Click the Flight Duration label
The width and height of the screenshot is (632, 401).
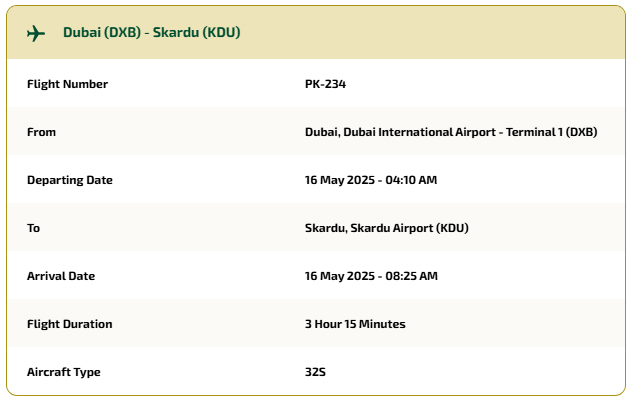tap(70, 324)
